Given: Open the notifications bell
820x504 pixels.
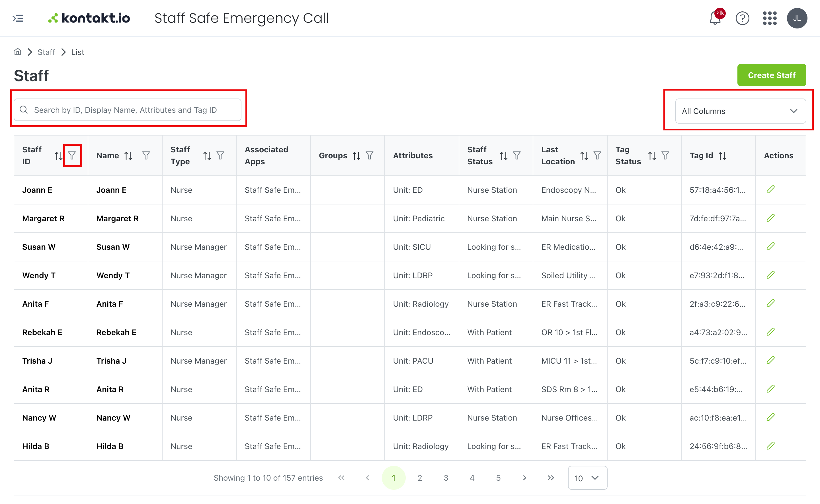Looking at the screenshot, I should (715, 18).
